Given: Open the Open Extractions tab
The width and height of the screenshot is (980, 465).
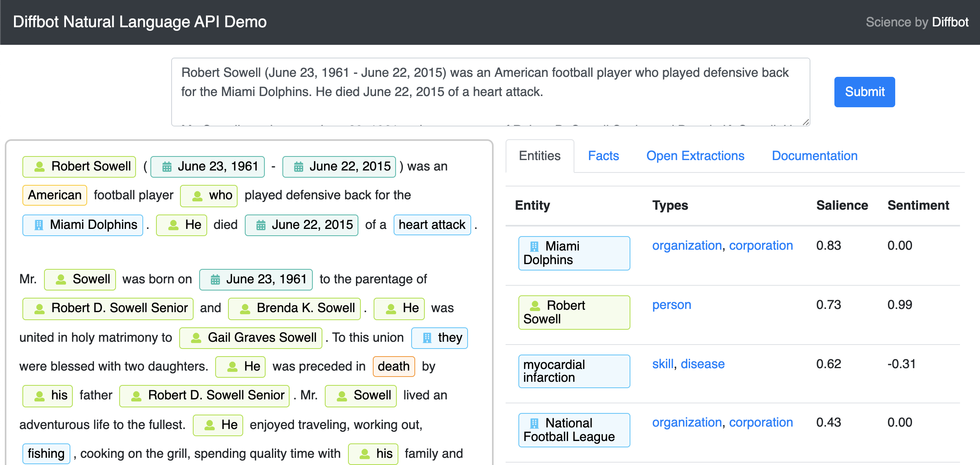Looking at the screenshot, I should [x=695, y=156].
